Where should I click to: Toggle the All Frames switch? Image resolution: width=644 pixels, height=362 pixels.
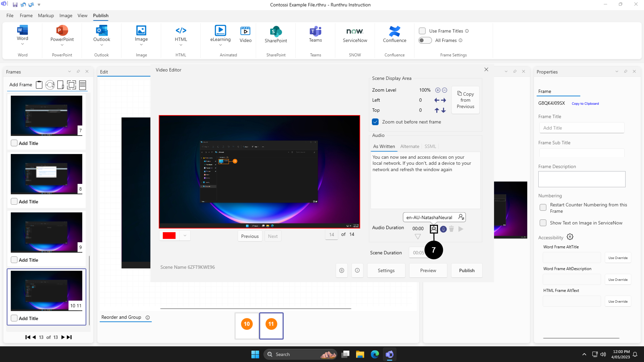[425, 40]
